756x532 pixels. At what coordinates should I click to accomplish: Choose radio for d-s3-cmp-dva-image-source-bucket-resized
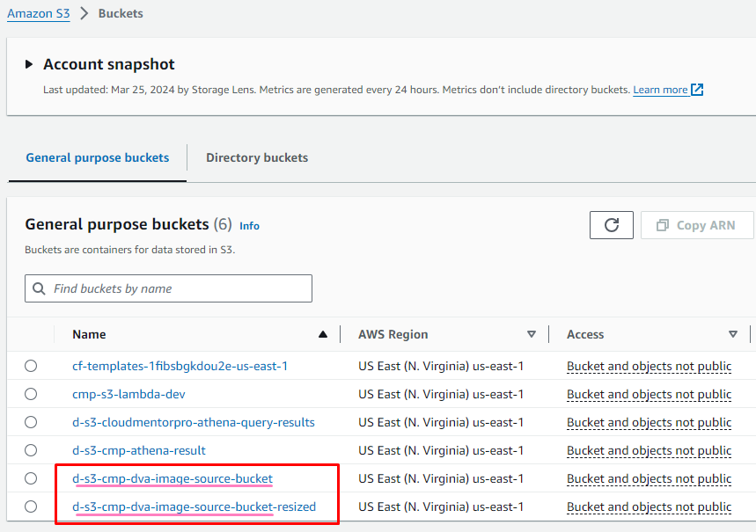[x=31, y=506]
